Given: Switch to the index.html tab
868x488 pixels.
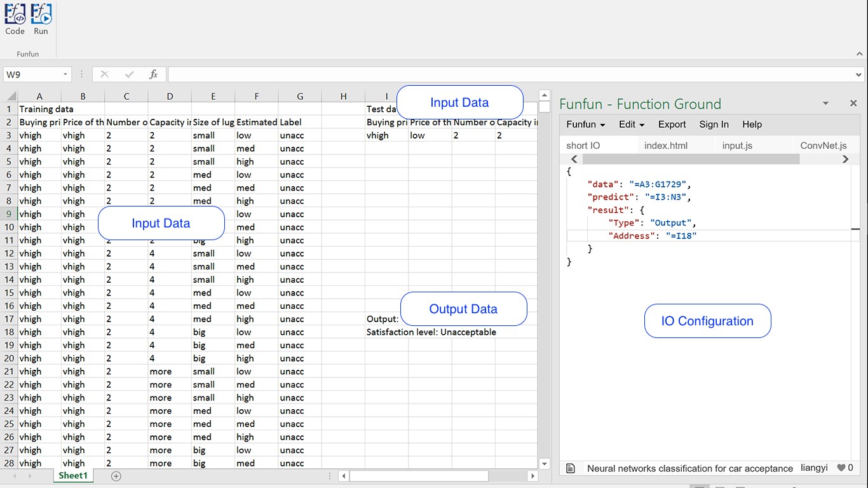Looking at the screenshot, I should click(x=665, y=146).
